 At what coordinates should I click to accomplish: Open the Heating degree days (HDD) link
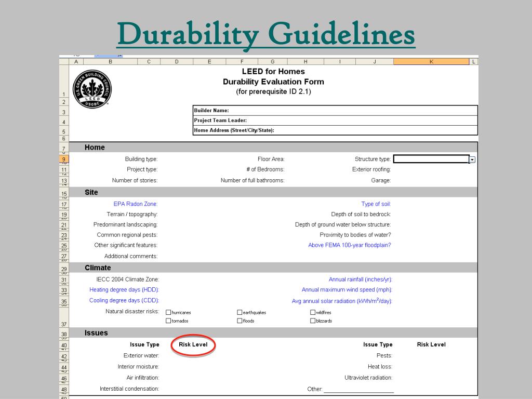click(x=124, y=290)
